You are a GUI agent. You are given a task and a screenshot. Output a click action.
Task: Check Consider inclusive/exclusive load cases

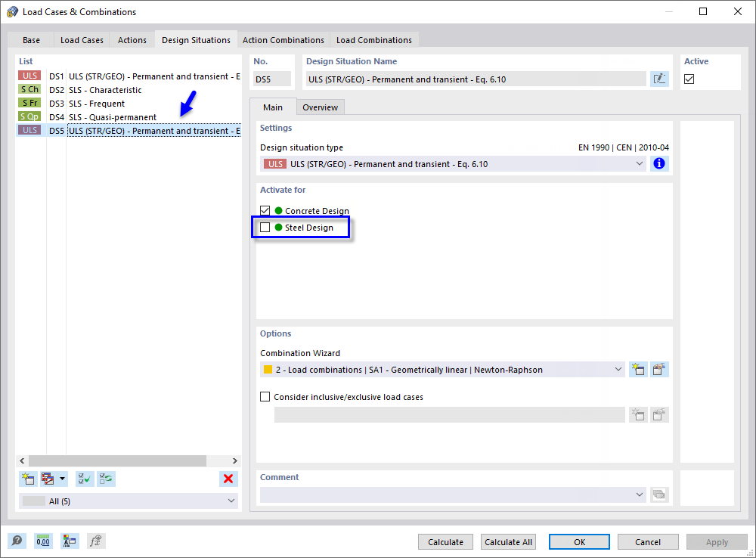point(265,396)
